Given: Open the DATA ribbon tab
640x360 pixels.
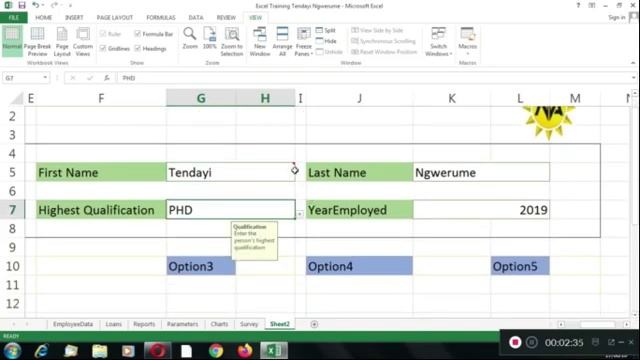Looking at the screenshot, I should tap(196, 18).
